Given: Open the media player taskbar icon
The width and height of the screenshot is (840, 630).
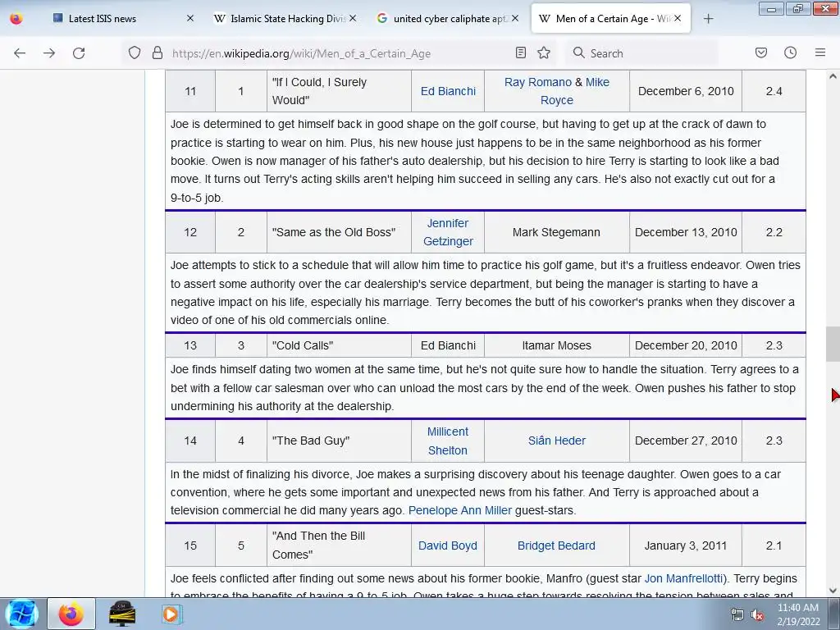Looking at the screenshot, I should point(171,614).
